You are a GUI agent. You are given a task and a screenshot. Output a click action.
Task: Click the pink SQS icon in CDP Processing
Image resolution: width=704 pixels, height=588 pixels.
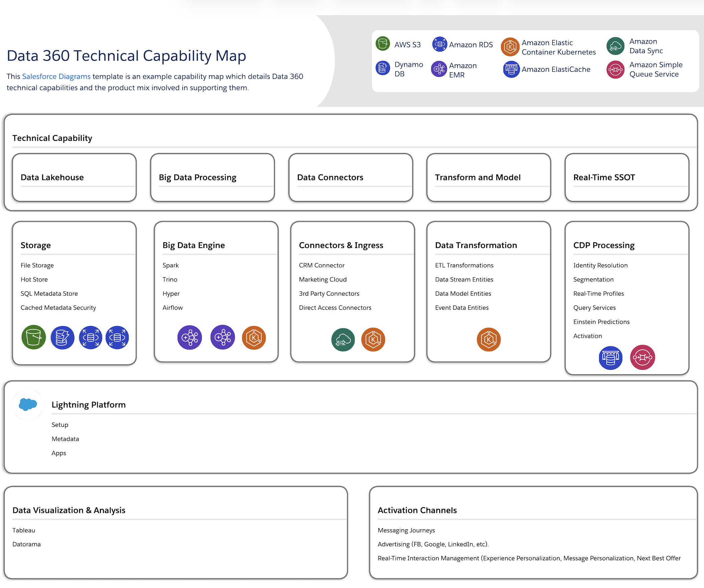pos(642,357)
